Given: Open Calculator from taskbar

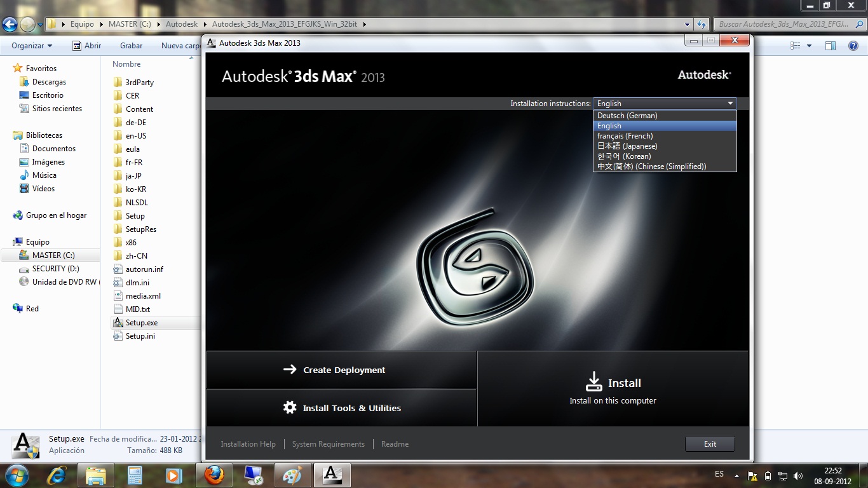Looking at the screenshot, I should pyautogui.click(x=135, y=475).
